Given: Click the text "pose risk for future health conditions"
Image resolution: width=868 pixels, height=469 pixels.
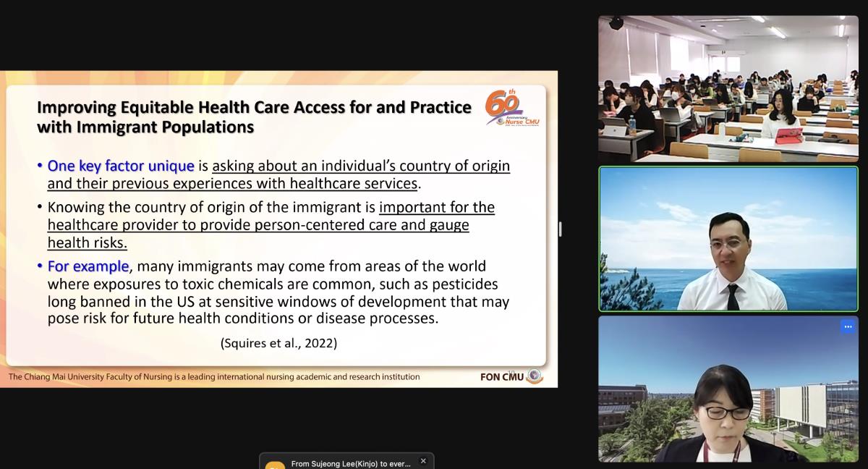Looking at the screenshot, I should coord(168,318).
